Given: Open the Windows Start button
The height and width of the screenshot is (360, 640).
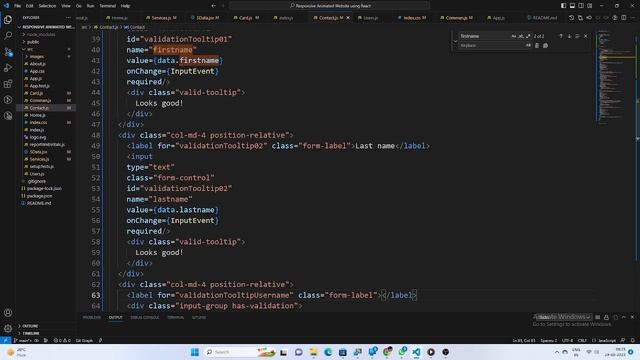Looking at the screenshot, I should 195,352.
